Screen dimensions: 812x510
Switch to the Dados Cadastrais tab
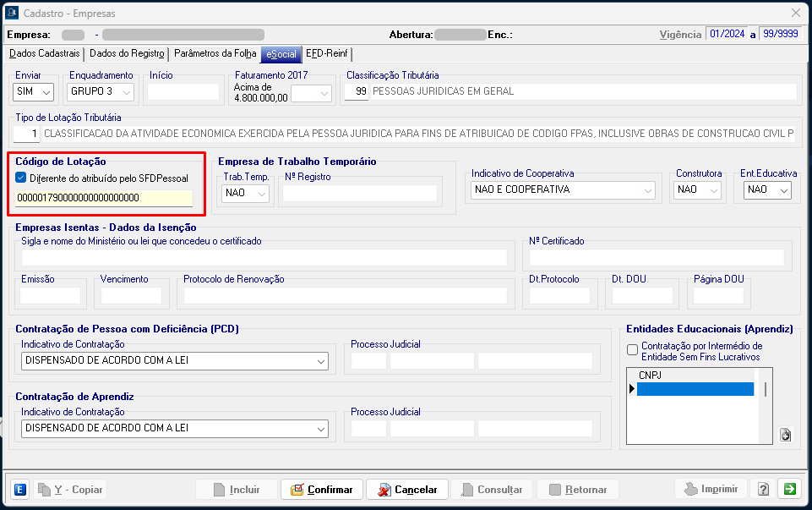44,53
